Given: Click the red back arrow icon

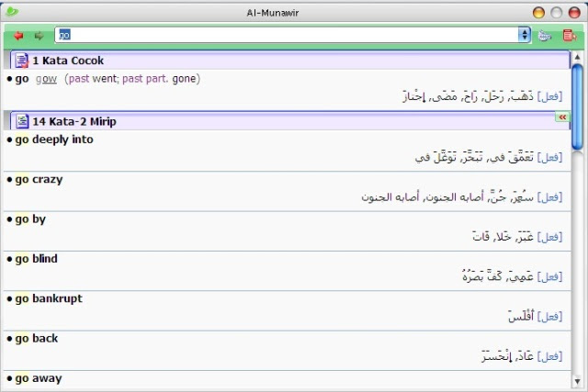Looking at the screenshot, I should click(x=18, y=36).
